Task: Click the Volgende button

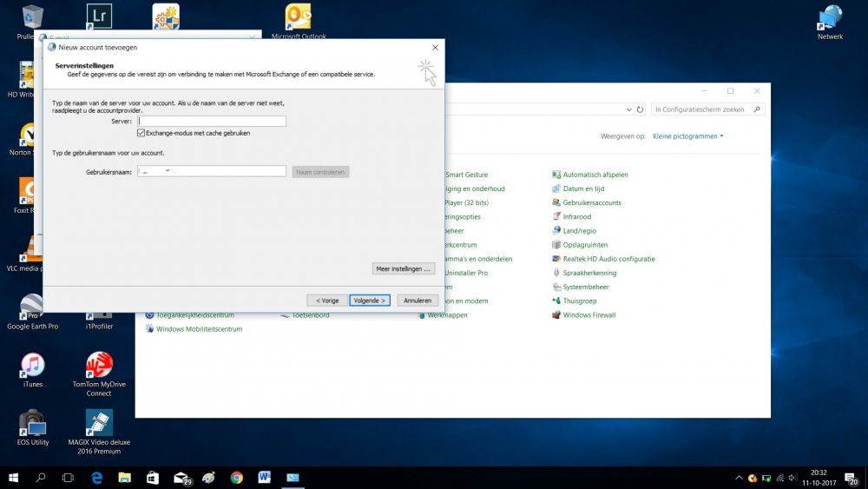Action: point(370,301)
